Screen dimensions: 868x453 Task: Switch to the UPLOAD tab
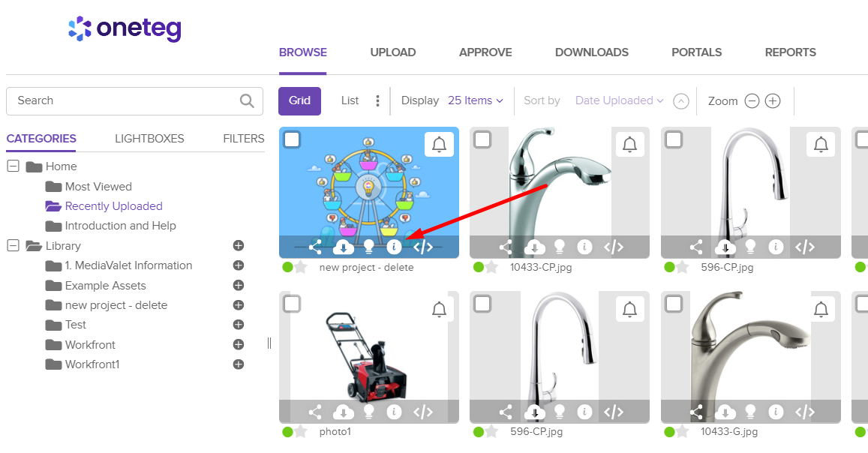tap(393, 52)
